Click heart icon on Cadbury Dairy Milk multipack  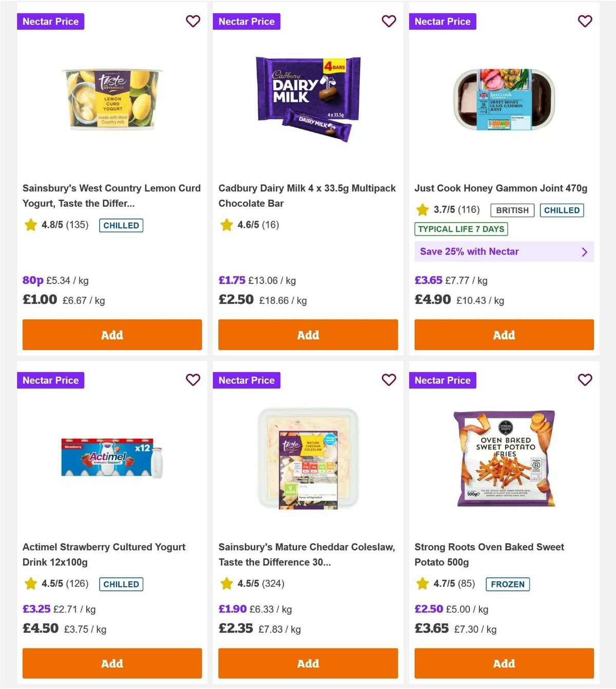pyautogui.click(x=389, y=21)
